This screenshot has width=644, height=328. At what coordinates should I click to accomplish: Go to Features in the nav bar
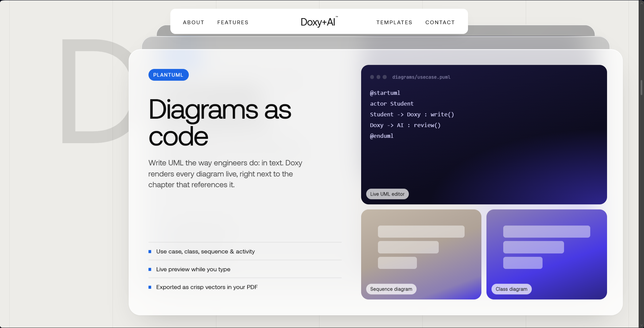click(x=233, y=22)
